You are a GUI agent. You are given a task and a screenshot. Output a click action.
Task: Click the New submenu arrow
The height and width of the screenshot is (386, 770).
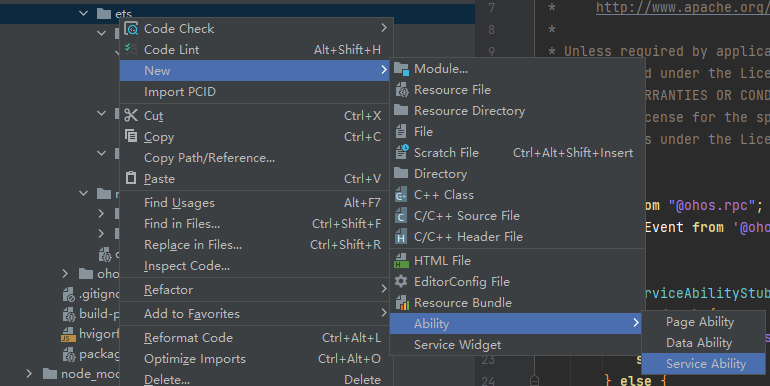click(384, 70)
